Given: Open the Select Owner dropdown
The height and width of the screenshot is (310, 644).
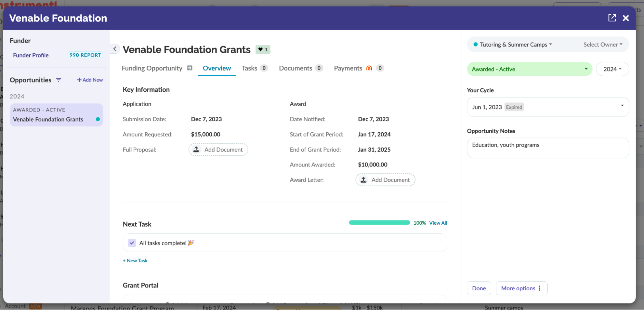Looking at the screenshot, I should point(603,44).
